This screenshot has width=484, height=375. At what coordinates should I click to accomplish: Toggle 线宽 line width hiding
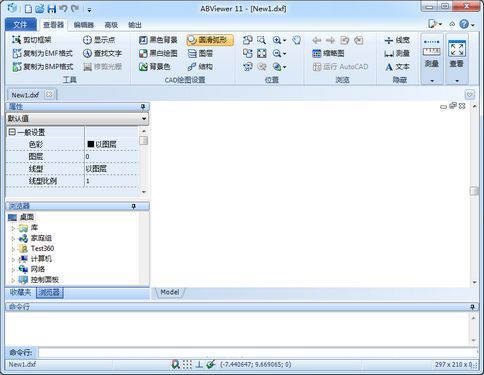point(397,40)
